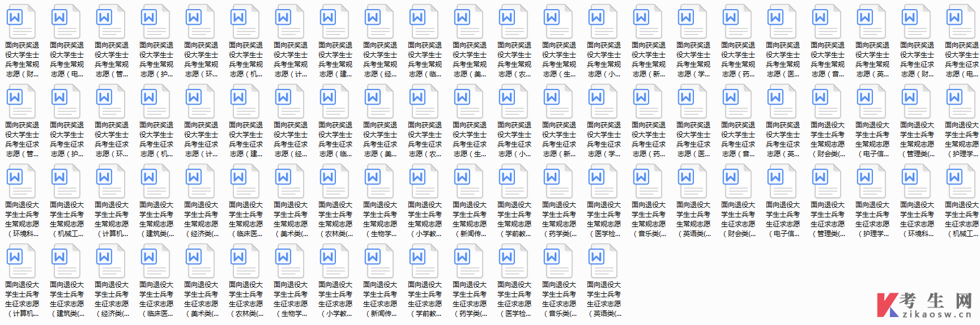The width and height of the screenshot is (980, 325).
Task: Select Word icon for 获奖退役征求志愿（经… file
Action: click(x=289, y=101)
